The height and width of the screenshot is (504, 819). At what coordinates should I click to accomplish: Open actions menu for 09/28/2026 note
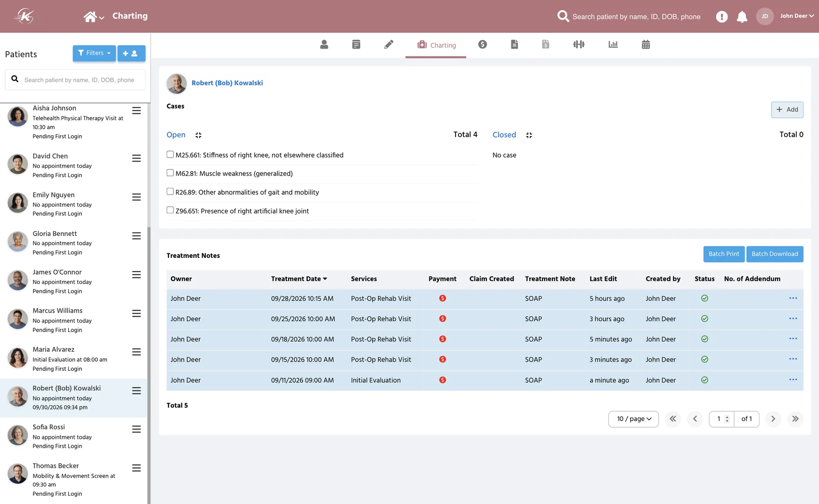click(x=793, y=298)
